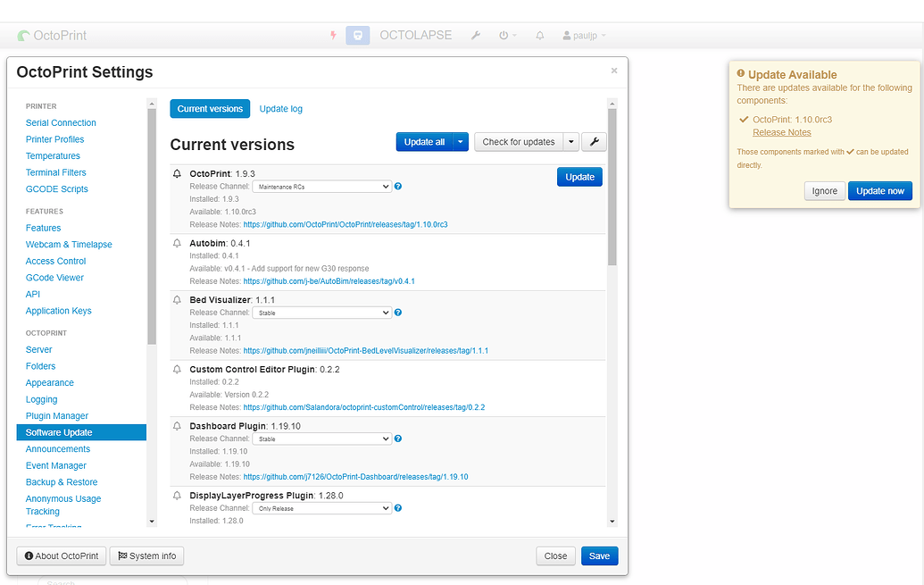
Task: Click the power icon in the navbar
Action: point(505,35)
